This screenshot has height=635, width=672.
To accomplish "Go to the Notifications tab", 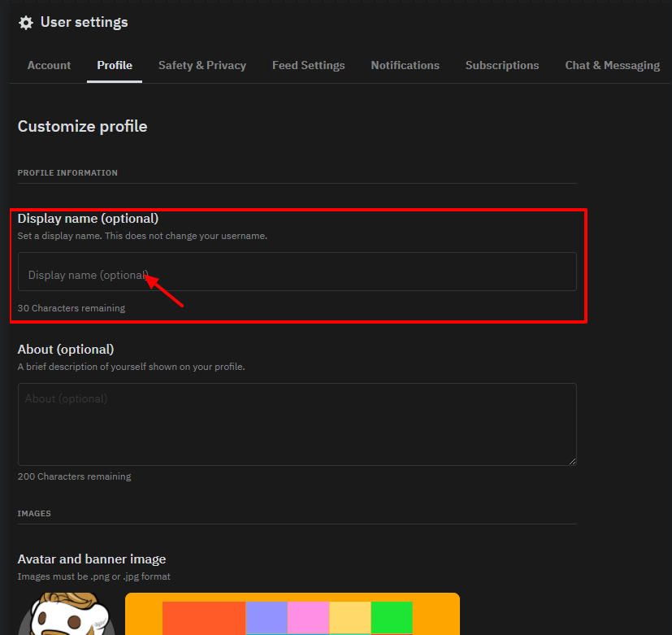I will tap(405, 65).
